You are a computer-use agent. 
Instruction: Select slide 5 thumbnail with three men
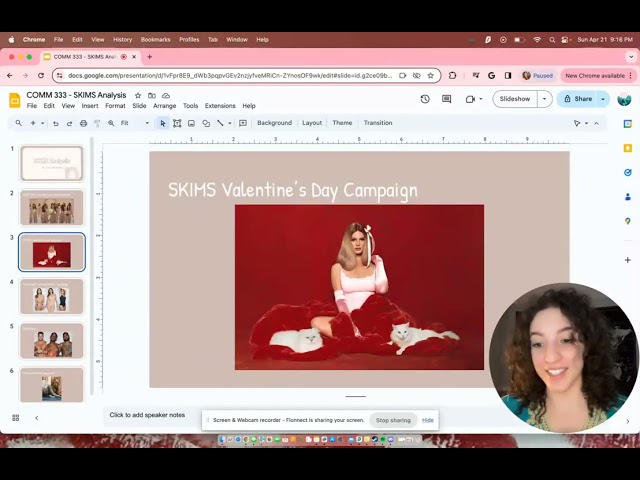[52, 341]
